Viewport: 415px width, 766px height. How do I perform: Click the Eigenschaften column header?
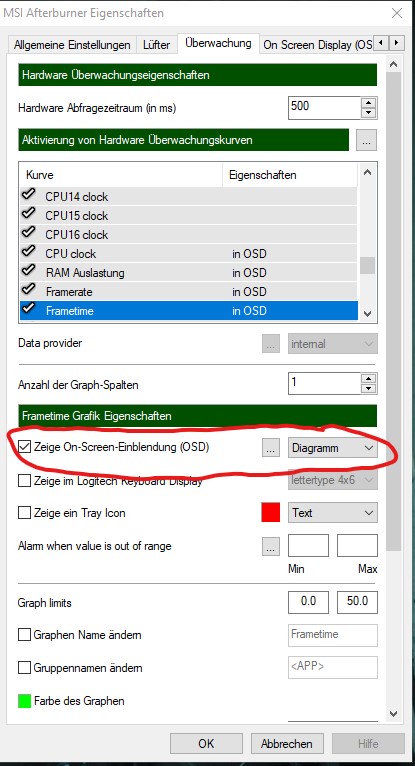pos(290,175)
